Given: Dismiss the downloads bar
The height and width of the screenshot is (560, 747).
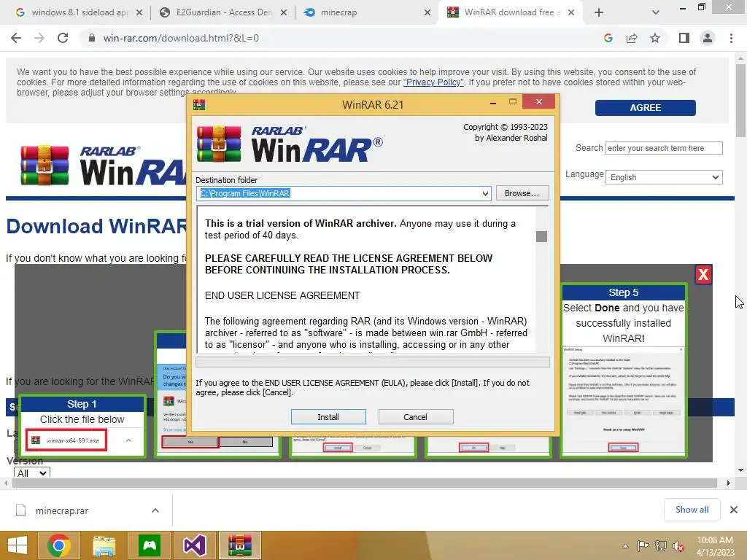Looking at the screenshot, I should click(734, 510).
